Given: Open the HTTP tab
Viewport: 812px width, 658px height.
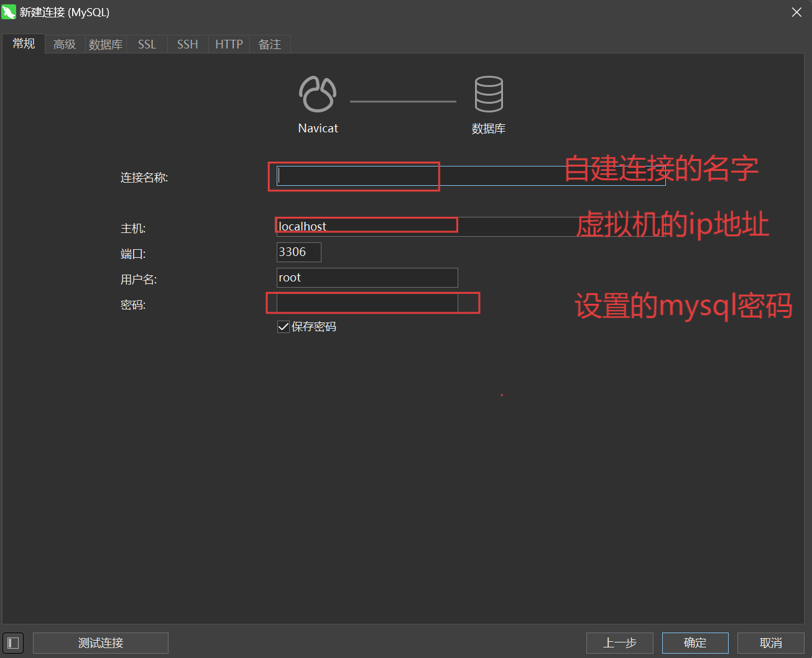Looking at the screenshot, I should pos(229,44).
